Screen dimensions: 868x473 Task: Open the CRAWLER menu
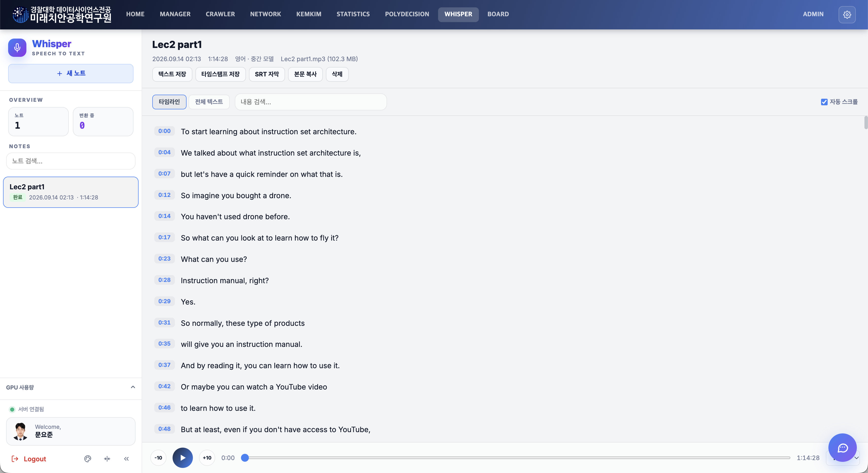tap(220, 14)
